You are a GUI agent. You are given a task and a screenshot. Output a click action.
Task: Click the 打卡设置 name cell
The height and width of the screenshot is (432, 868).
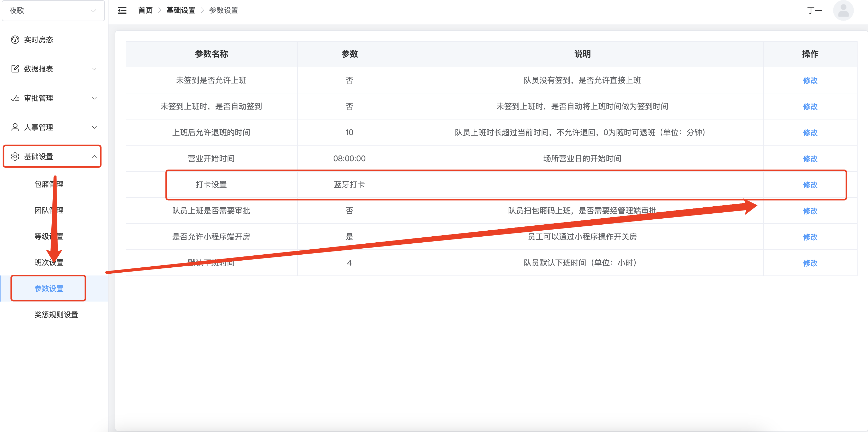[x=211, y=185]
